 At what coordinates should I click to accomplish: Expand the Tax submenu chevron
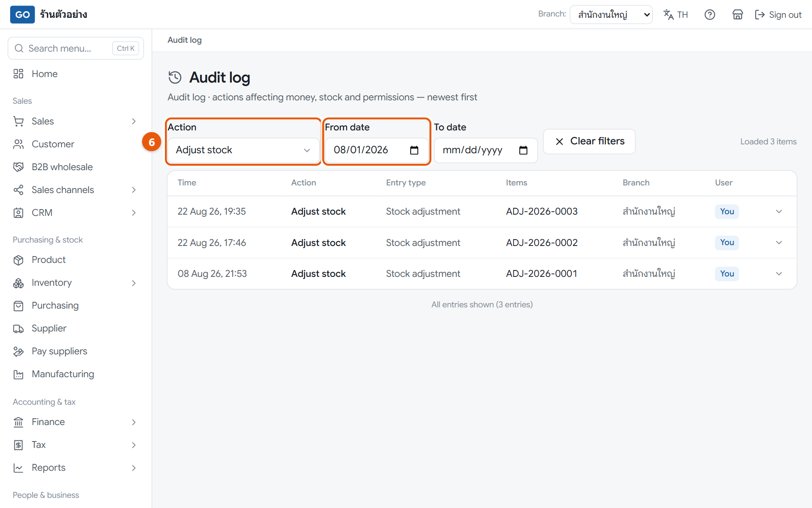pyautogui.click(x=134, y=445)
